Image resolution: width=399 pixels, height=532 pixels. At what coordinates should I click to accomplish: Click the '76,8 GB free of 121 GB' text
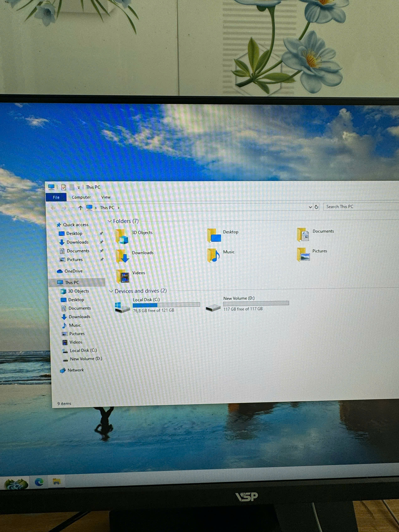pyautogui.click(x=153, y=310)
